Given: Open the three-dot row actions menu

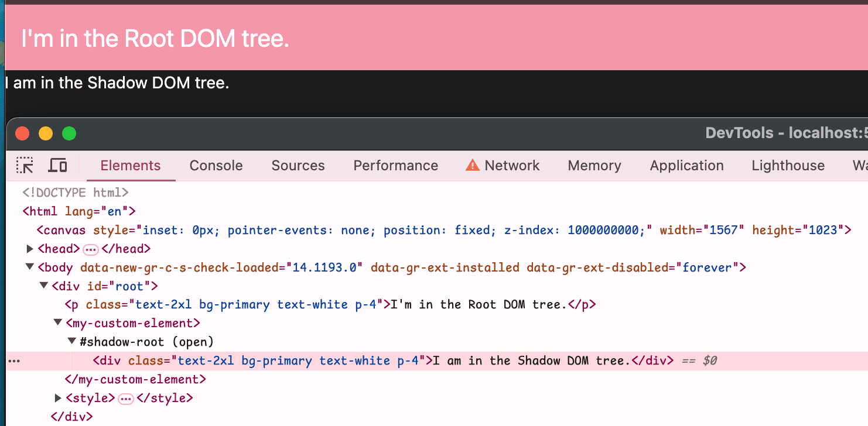Looking at the screenshot, I should click(x=14, y=361).
